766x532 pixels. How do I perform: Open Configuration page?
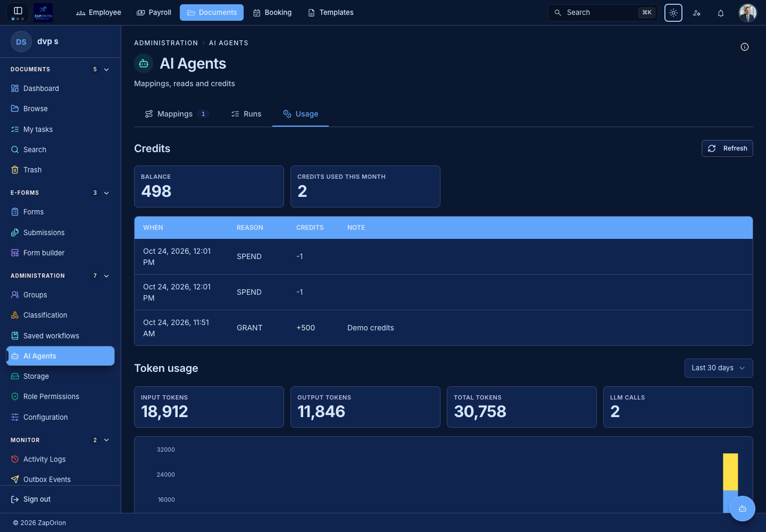coord(61,417)
